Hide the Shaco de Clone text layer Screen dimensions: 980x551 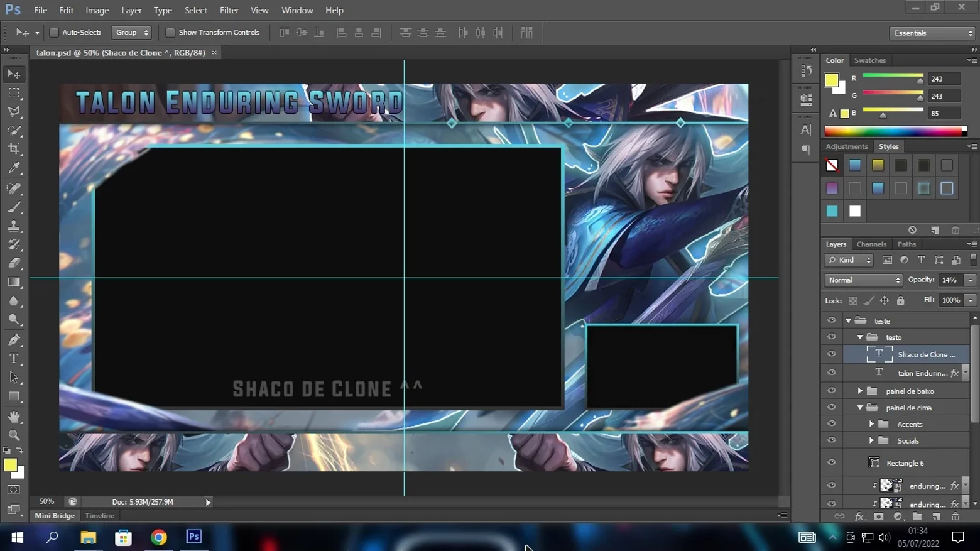832,354
